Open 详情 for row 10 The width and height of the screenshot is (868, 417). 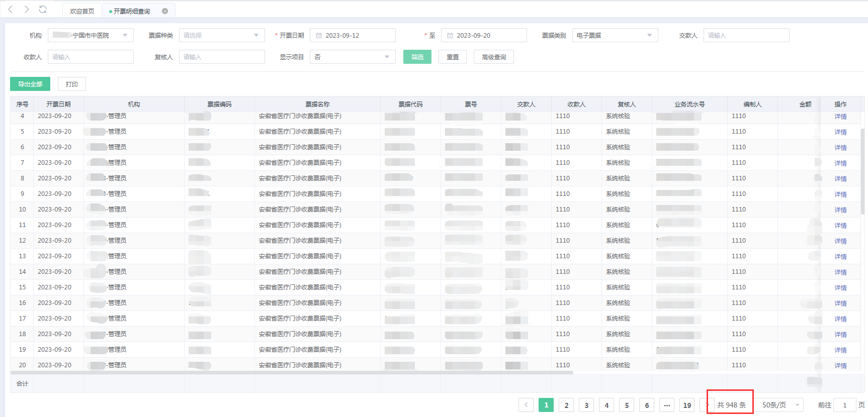pos(840,210)
